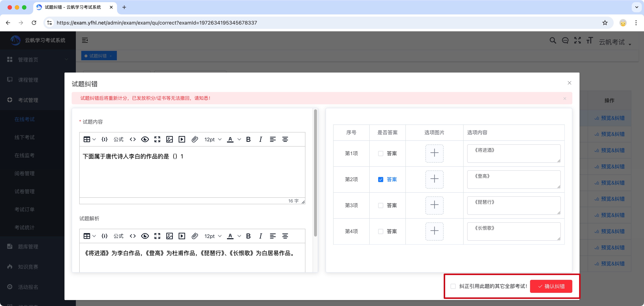Click the 公式 formula item in question toolbar

(x=118, y=139)
